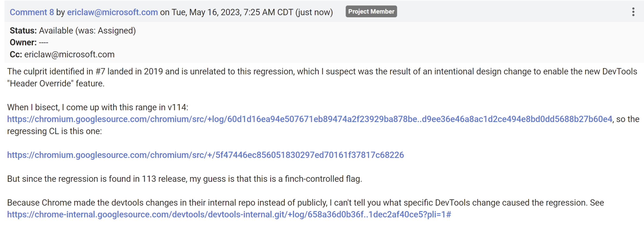Open the comment's three-dot options menu
Image resolution: width=644 pixels, height=236 pixels.
pos(633,12)
